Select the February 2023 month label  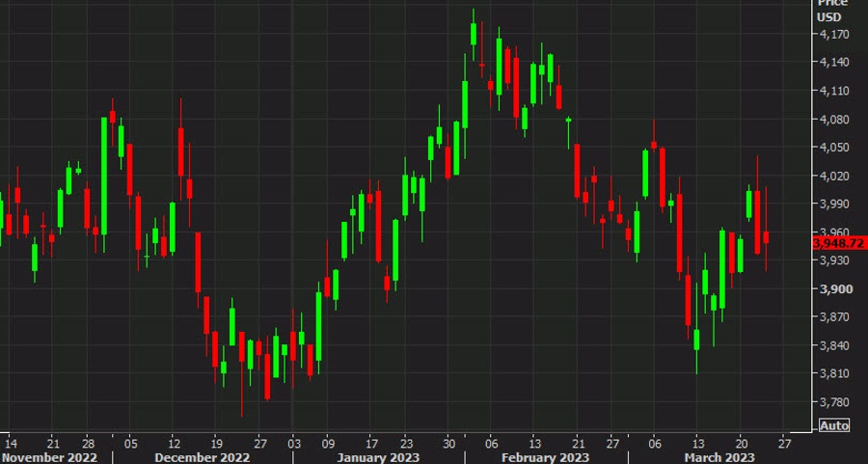coord(544,457)
